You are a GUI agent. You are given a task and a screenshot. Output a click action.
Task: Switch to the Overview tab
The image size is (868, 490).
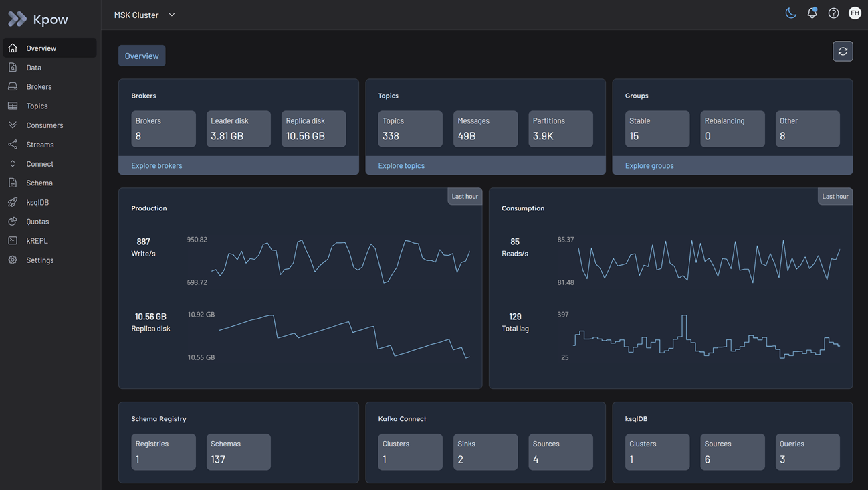[141, 56]
